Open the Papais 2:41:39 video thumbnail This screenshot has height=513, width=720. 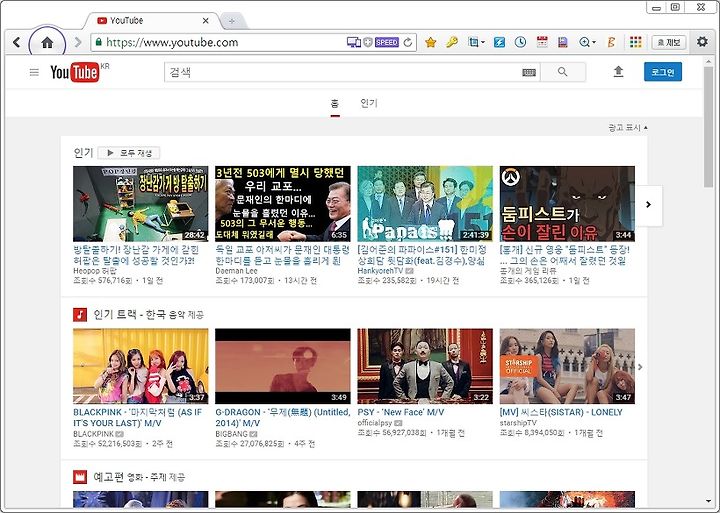point(425,204)
